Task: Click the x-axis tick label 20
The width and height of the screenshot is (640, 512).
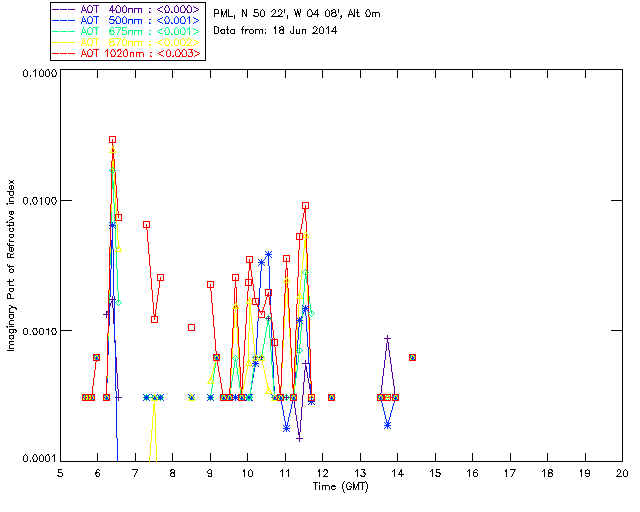Action: pos(622,472)
